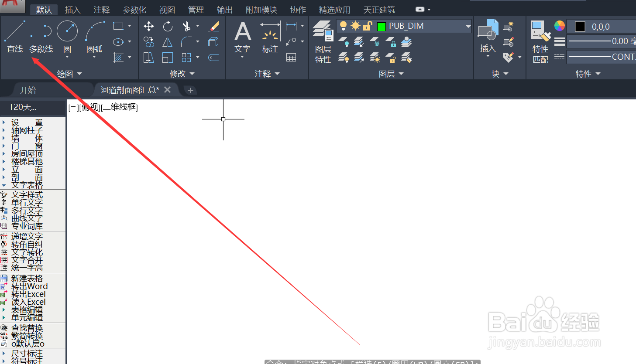Click the freeze layer snowflake tool
The width and height of the screenshot is (636, 364).
[375, 42]
